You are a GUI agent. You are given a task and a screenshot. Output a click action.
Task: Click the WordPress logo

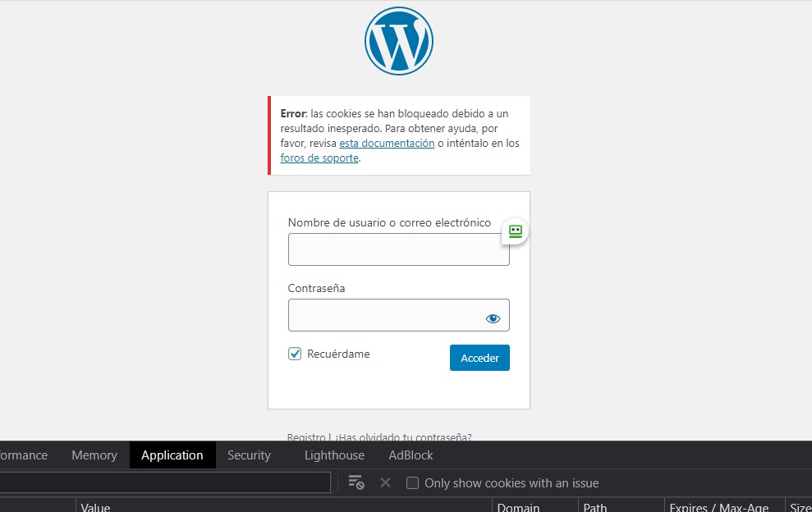click(x=399, y=41)
